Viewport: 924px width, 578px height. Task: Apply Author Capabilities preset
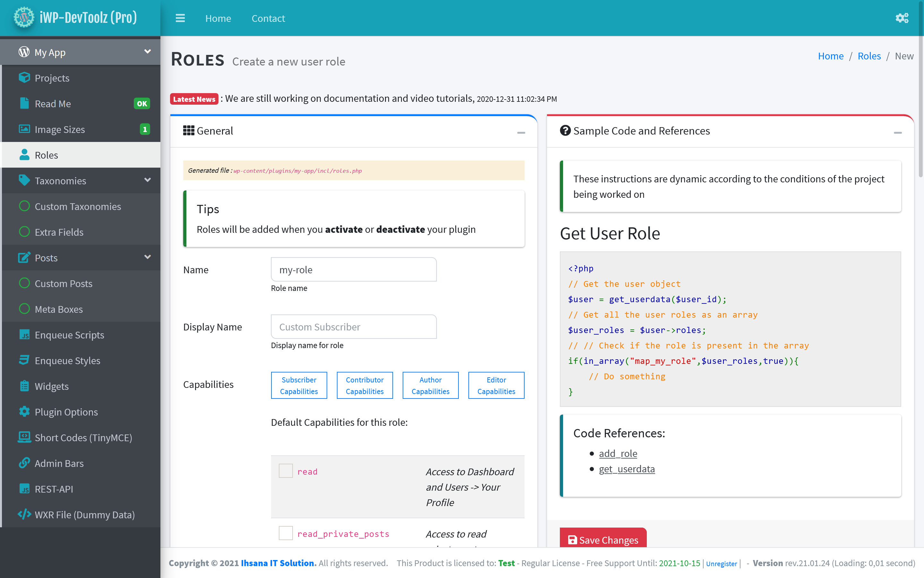(x=430, y=385)
